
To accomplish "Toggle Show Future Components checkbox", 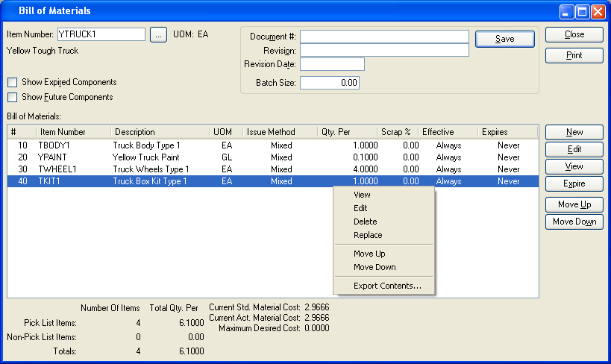I will [x=12, y=97].
